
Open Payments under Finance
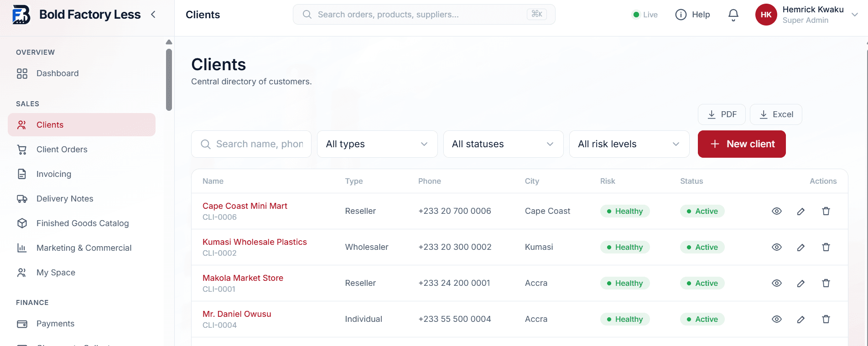[82, 324]
